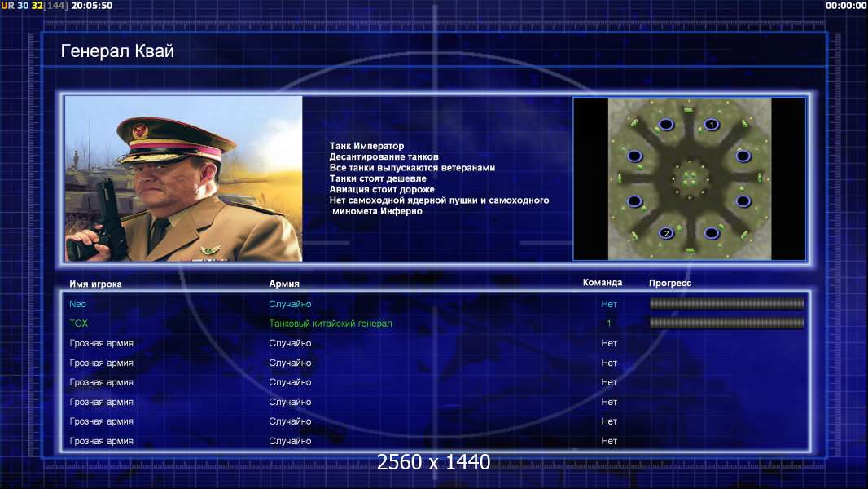Click the general's portrait image
The image size is (868, 489).
(x=184, y=178)
